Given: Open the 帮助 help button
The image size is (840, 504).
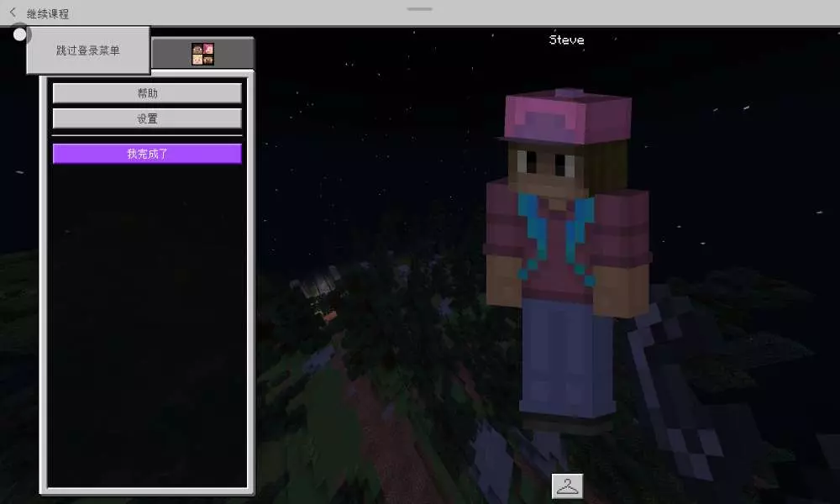Looking at the screenshot, I should click(x=147, y=93).
